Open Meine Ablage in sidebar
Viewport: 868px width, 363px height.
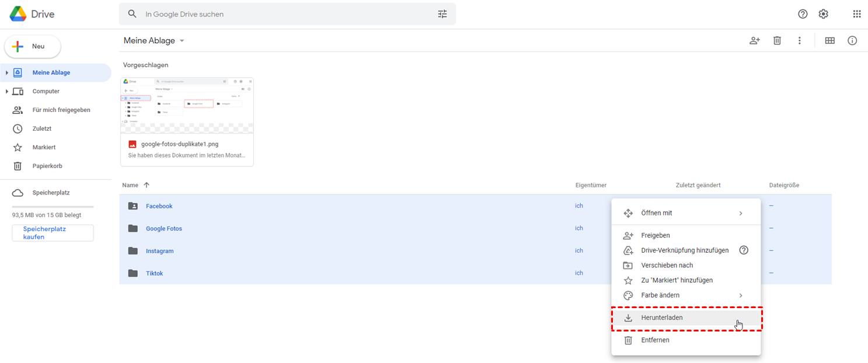coord(55,73)
